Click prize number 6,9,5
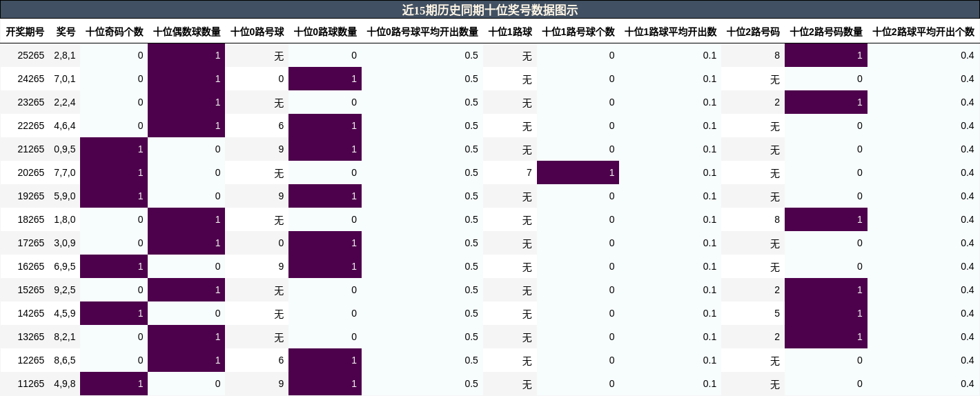980x396 pixels. coord(65,266)
